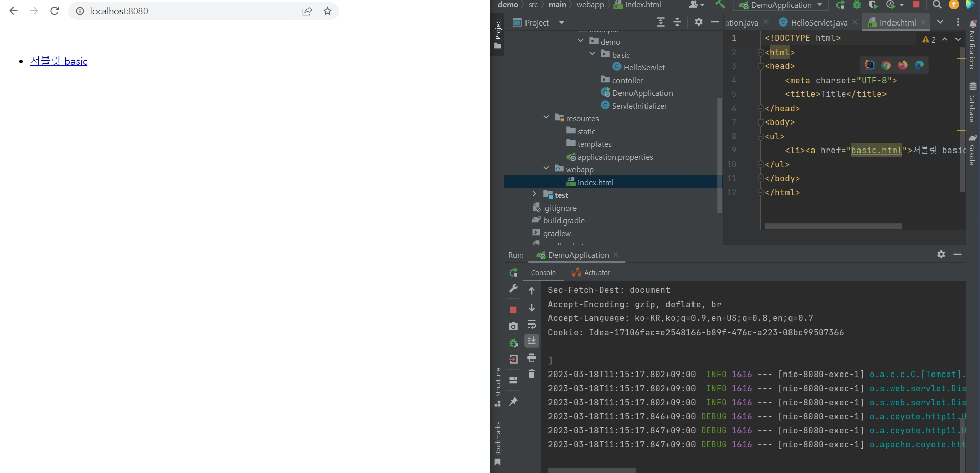Toggle soft-wrap in console
The height and width of the screenshot is (473, 980).
point(532,325)
